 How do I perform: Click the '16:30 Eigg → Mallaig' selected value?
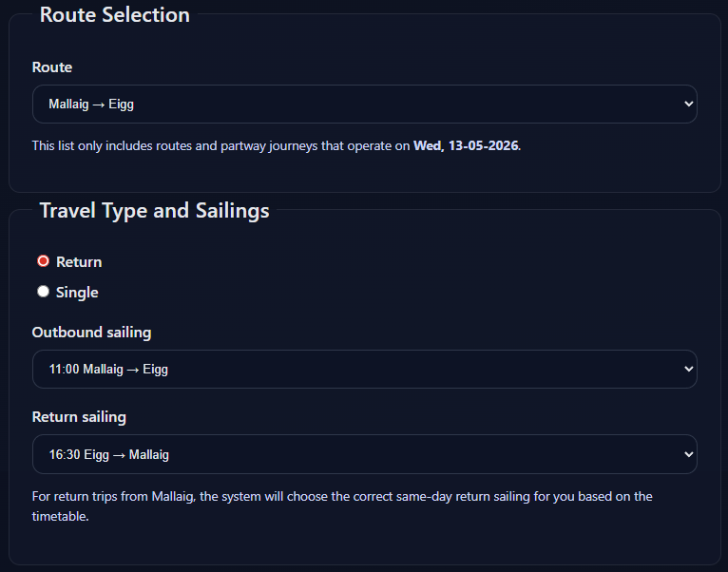point(108,455)
